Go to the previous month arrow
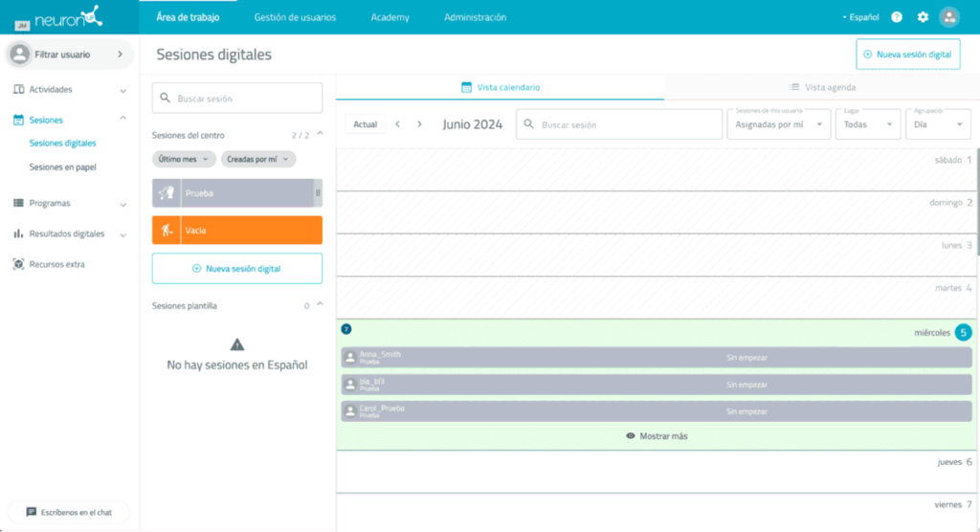This screenshot has width=980, height=532. click(398, 124)
